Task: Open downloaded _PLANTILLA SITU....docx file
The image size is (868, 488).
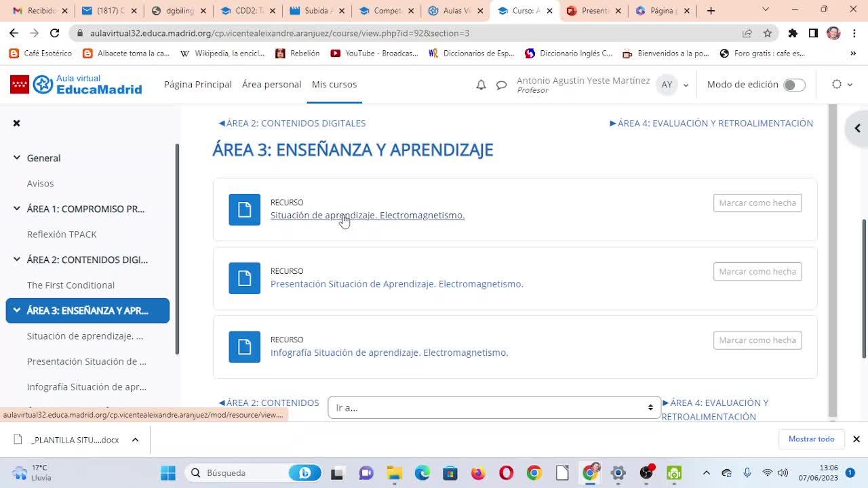Action: point(66,439)
